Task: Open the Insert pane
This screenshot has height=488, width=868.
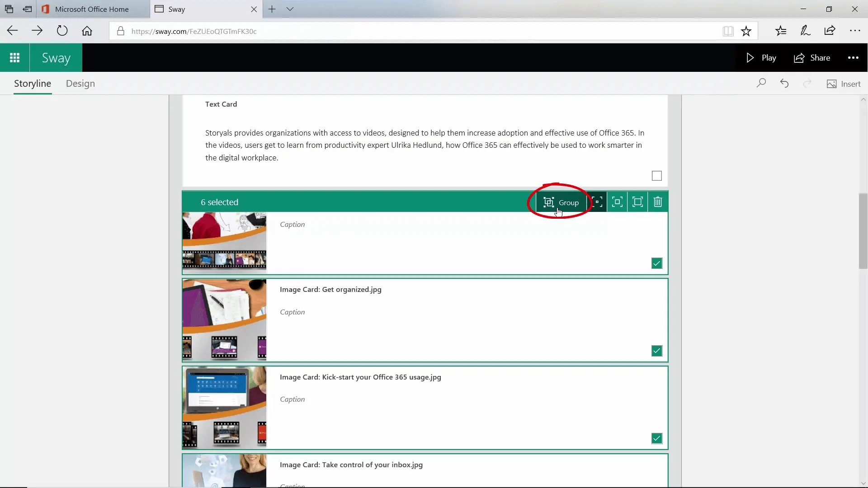Action: pyautogui.click(x=844, y=84)
